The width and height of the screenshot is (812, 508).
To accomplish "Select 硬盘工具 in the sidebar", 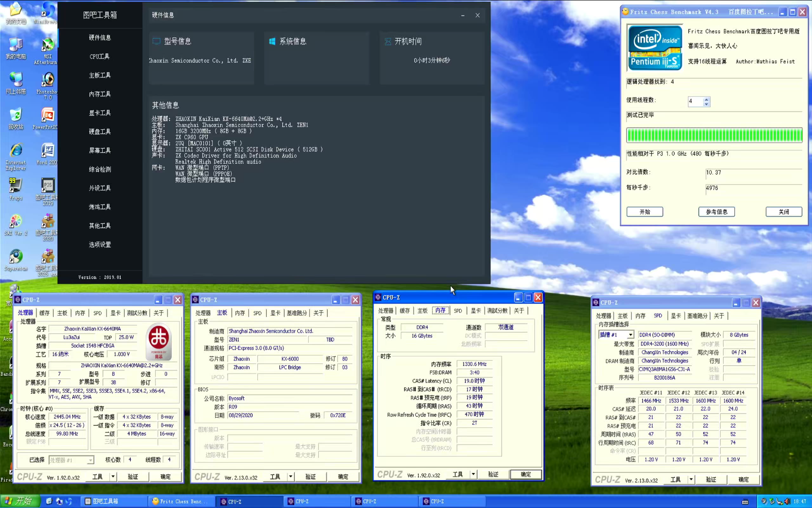I will click(100, 132).
